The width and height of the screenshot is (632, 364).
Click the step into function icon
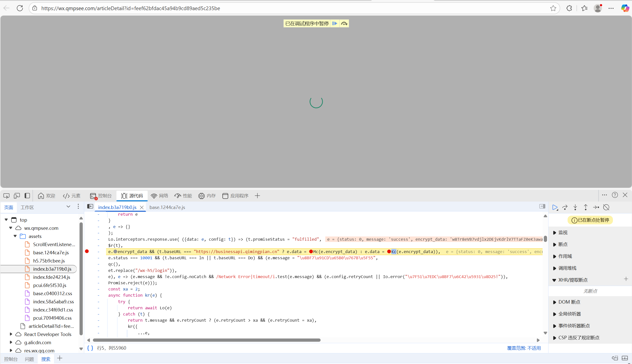(575, 207)
